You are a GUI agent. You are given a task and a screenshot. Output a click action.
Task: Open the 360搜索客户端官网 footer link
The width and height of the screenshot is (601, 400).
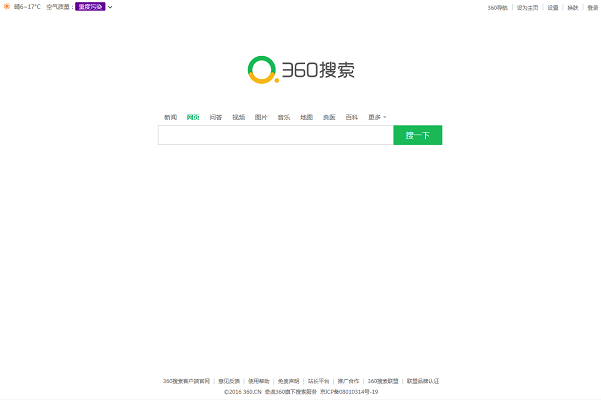[187, 381]
